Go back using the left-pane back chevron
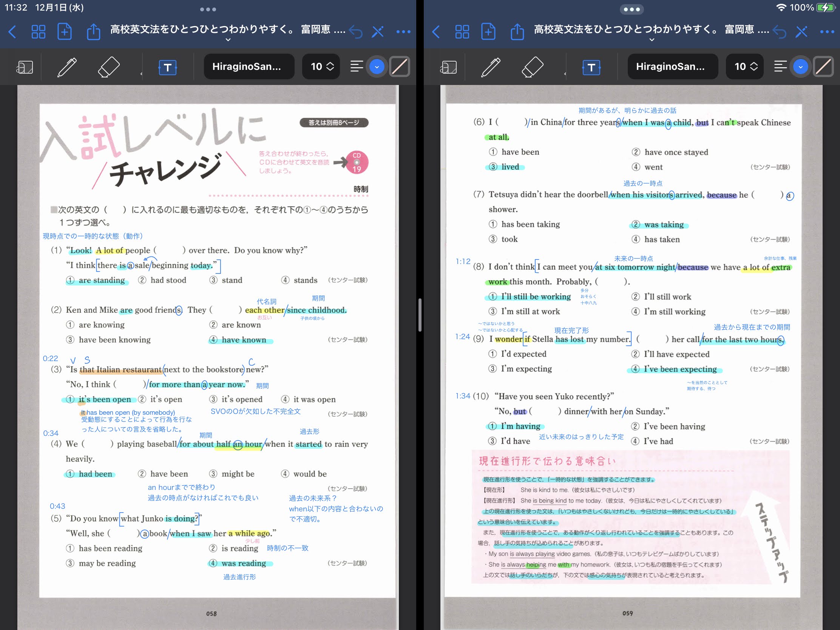The image size is (840, 630). pos(12,31)
